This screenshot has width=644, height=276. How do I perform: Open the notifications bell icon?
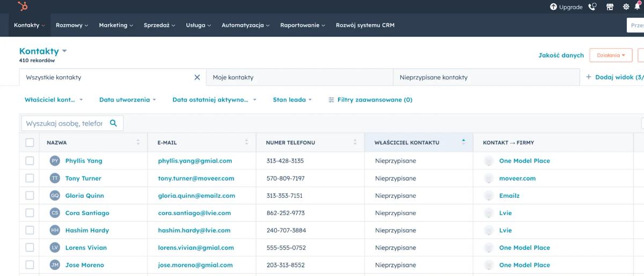click(x=638, y=6)
